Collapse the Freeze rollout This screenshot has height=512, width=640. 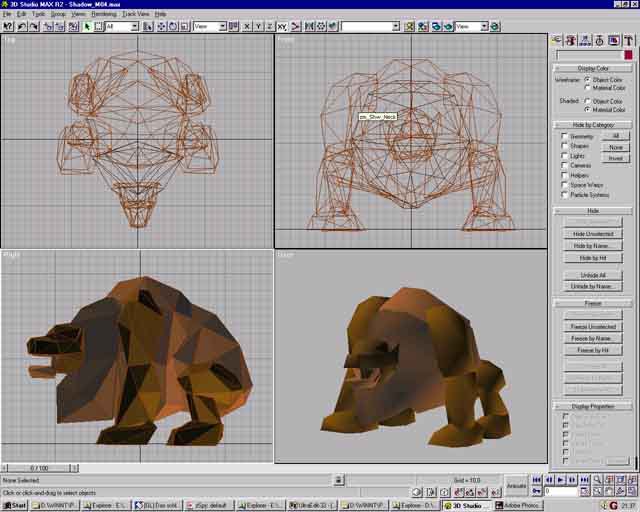594,302
